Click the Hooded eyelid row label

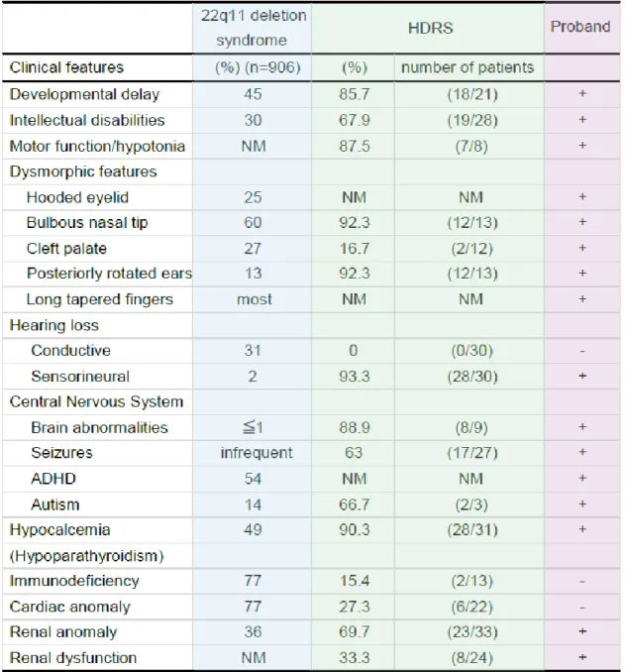pos(77,197)
